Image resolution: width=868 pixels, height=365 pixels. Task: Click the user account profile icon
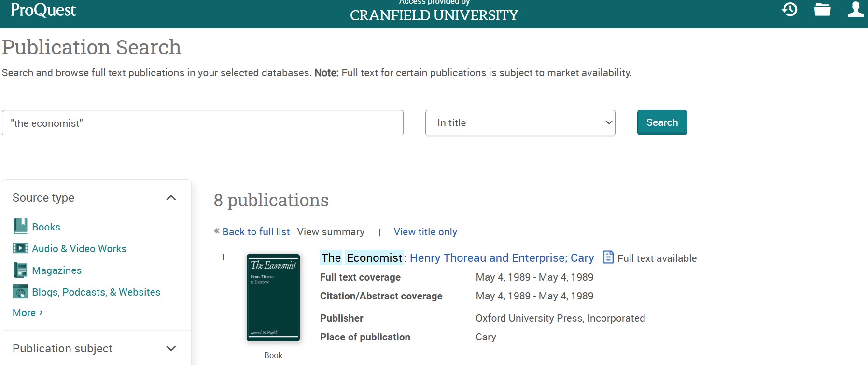click(x=855, y=9)
